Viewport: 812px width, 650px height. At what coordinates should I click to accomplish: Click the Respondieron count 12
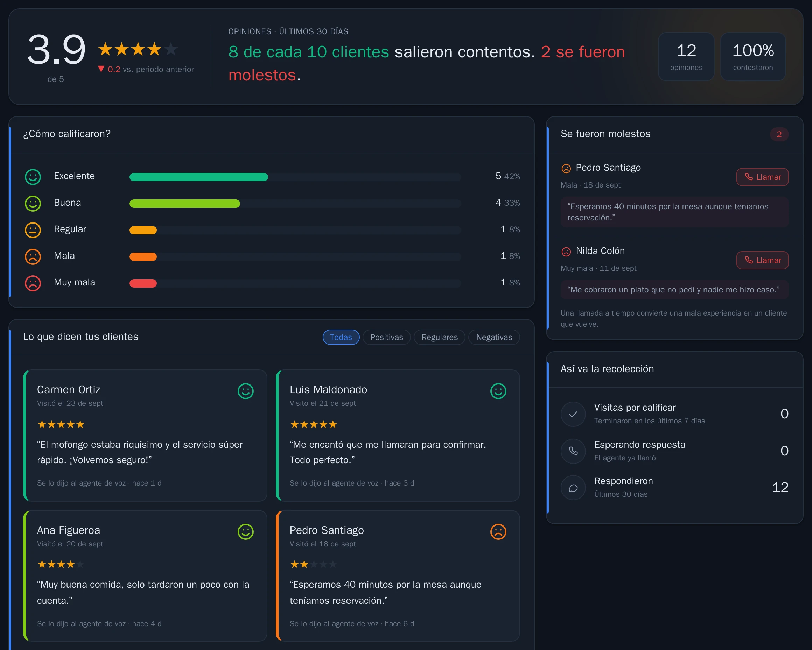pyautogui.click(x=780, y=487)
